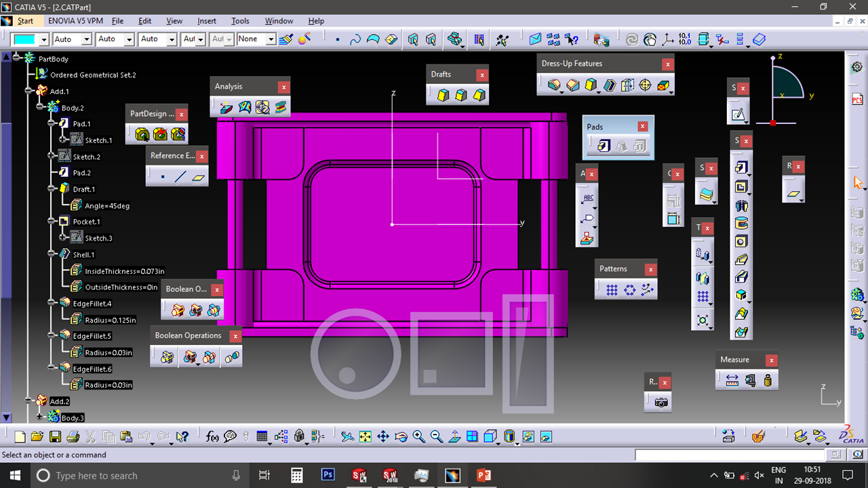Close the Patterns toolbar
The height and width of the screenshot is (488, 868).
(650, 270)
